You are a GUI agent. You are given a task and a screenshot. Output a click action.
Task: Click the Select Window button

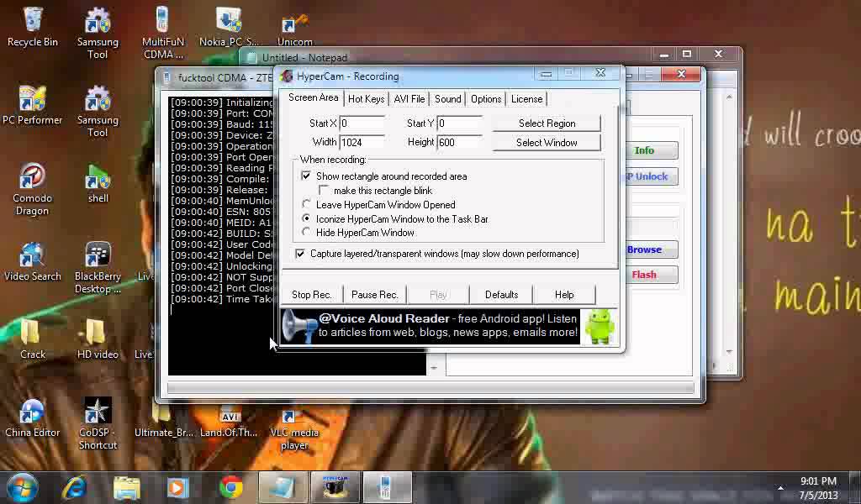point(547,143)
